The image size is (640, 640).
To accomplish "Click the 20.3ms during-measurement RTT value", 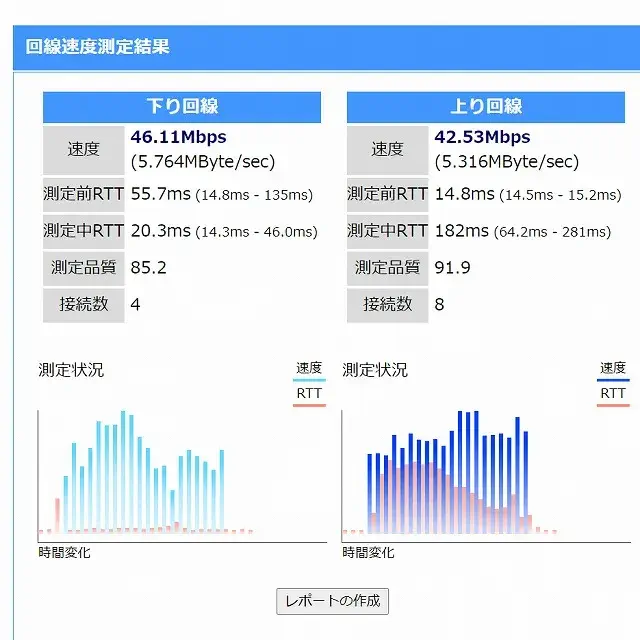I will (160, 231).
